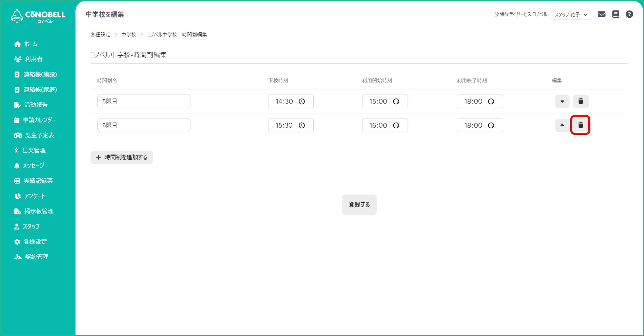Image resolution: width=644 pixels, height=336 pixels.
Task: Click the 14:30 下校時刻 time field
Action: pyautogui.click(x=291, y=101)
